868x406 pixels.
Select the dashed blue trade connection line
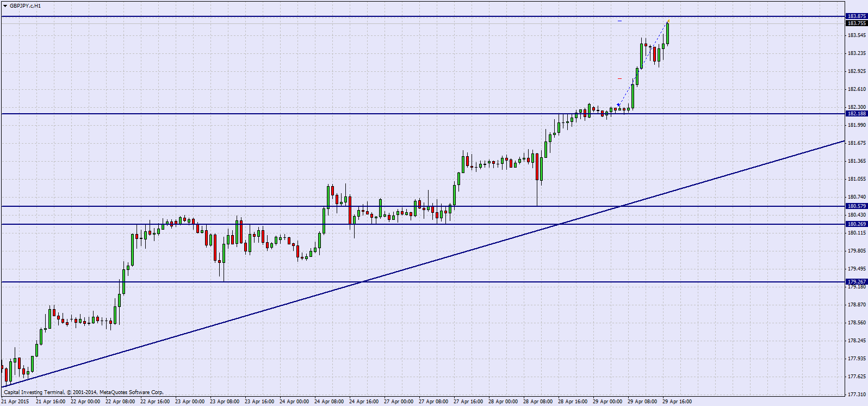click(x=643, y=63)
